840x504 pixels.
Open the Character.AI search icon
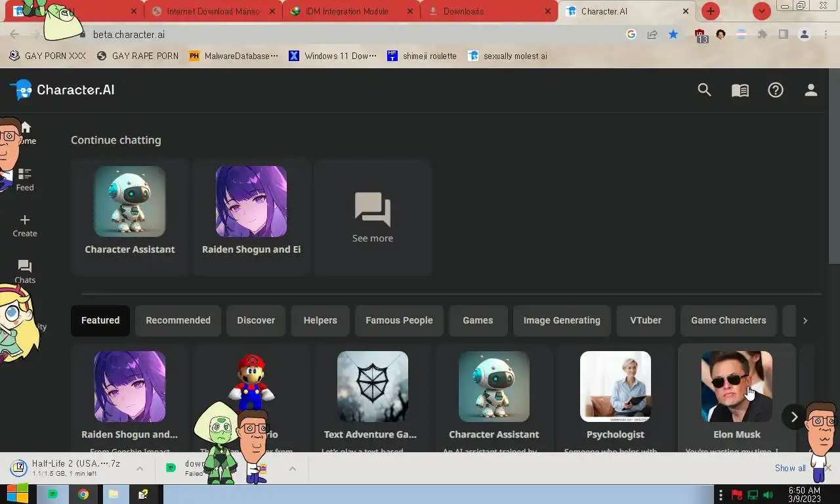point(704,90)
